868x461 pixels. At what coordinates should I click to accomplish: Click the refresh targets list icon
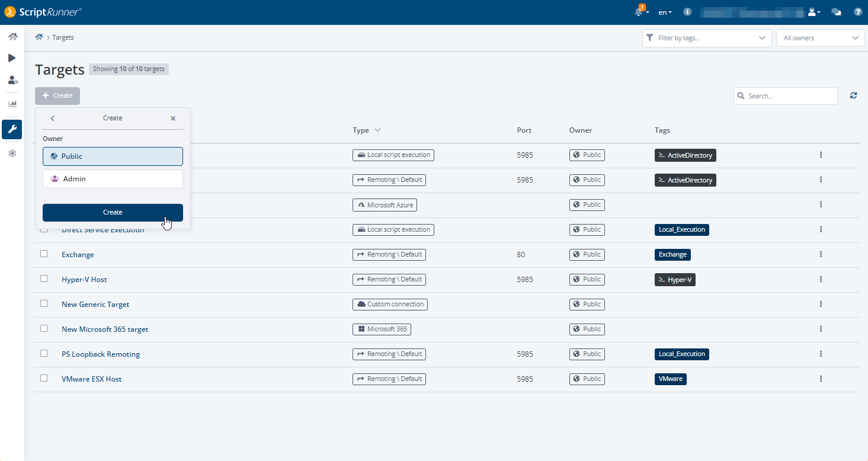[853, 95]
